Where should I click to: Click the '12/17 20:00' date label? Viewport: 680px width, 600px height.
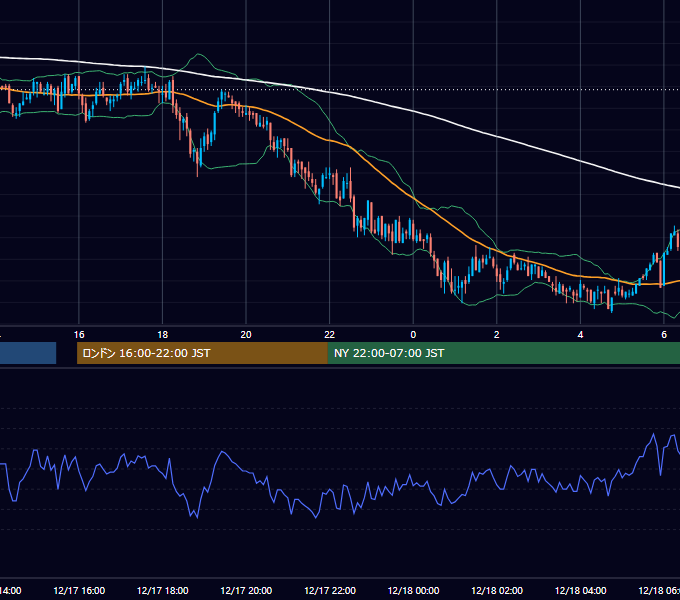point(246,590)
